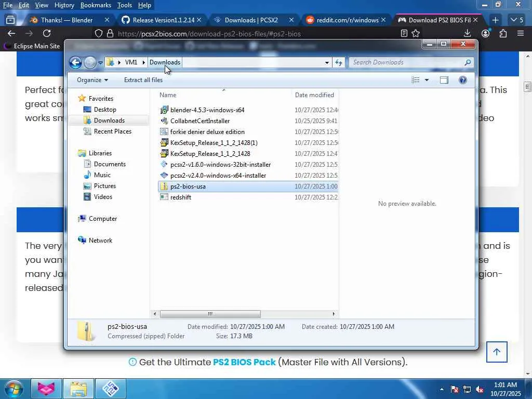Screen dimensions: 532x399
Task: Select KexSetup_Release_1_1_2_1428(1) file
Action: point(214,142)
